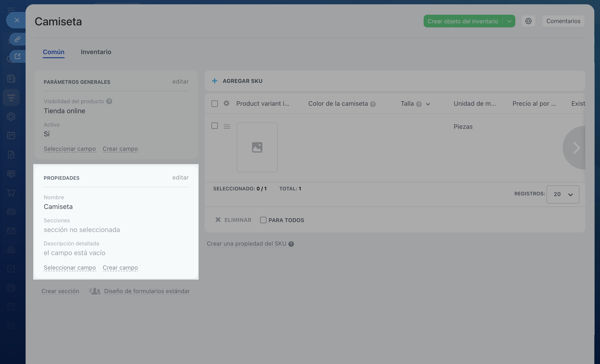
Task: Click the open in new window icon
Action: (17, 57)
